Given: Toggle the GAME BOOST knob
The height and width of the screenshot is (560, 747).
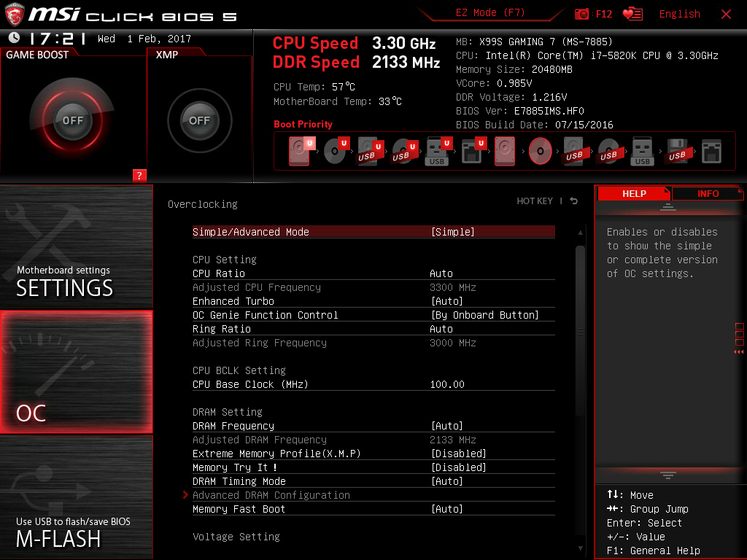Looking at the screenshot, I should click(72, 120).
